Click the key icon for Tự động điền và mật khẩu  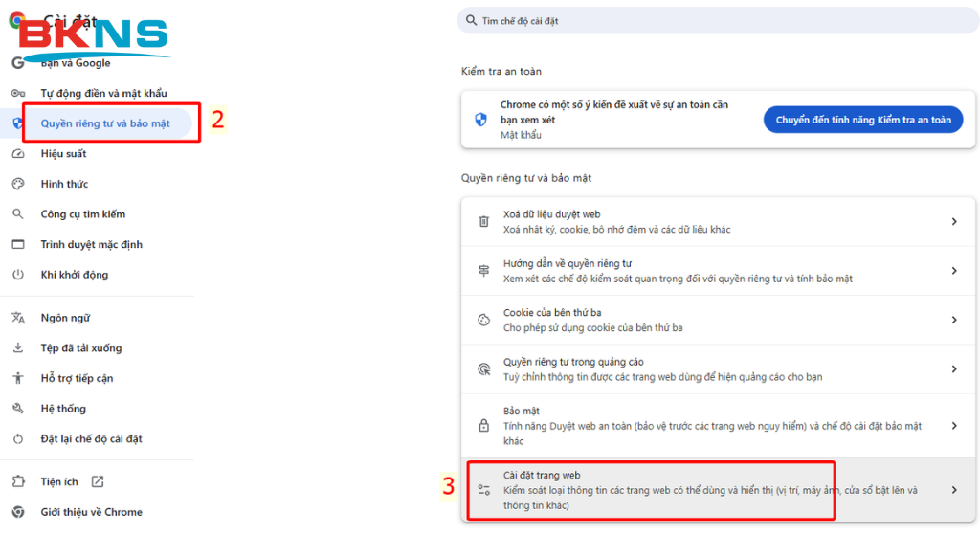tap(18, 93)
